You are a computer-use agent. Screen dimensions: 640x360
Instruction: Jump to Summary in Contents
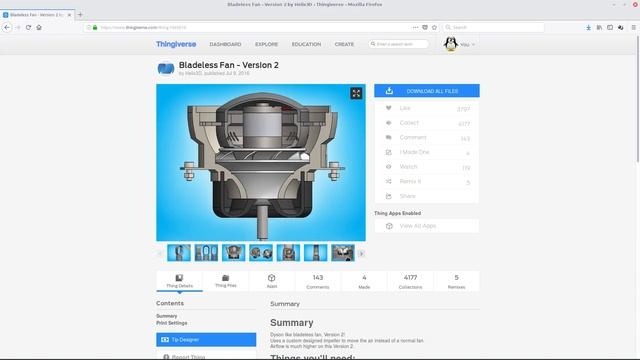tap(167, 316)
